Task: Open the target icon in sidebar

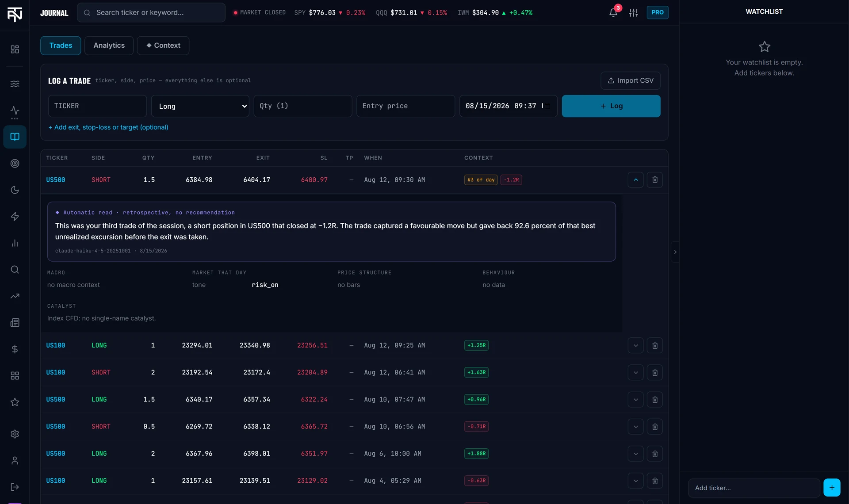Action: 15,164
